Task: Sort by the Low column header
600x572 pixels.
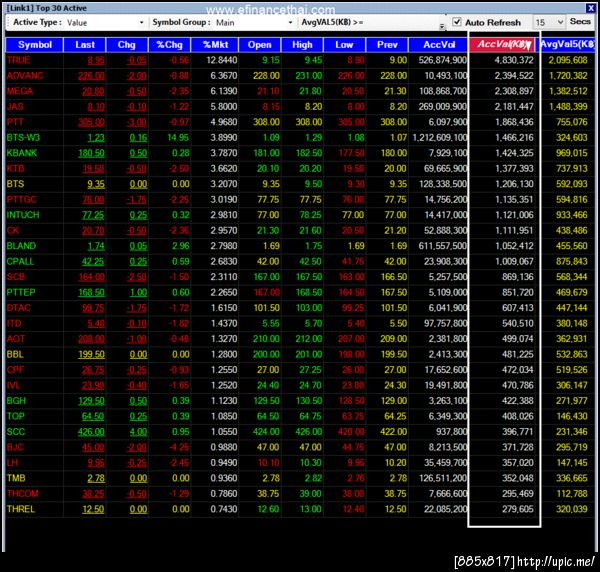Action: pos(344,45)
